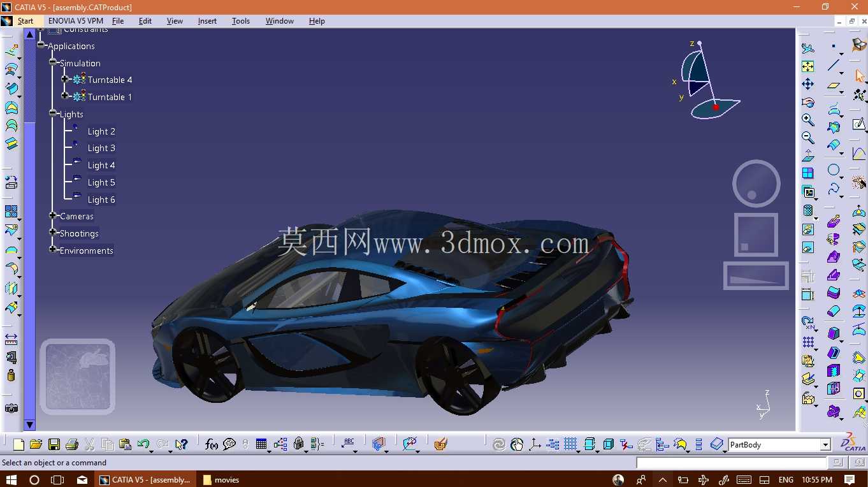The height and width of the screenshot is (487, 868).
Task: Activate the Fly mode airplane icon
Action: point(807,48)
